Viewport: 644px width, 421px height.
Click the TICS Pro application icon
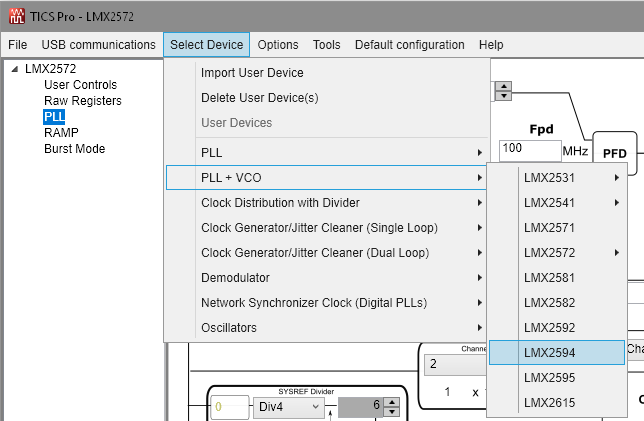[x=14, y=14]
